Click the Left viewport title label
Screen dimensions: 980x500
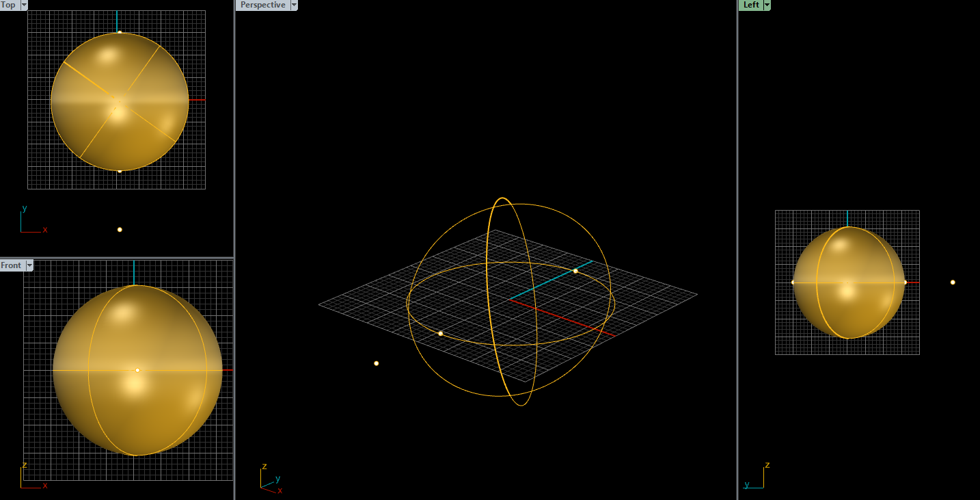click(x=750, y=5)
